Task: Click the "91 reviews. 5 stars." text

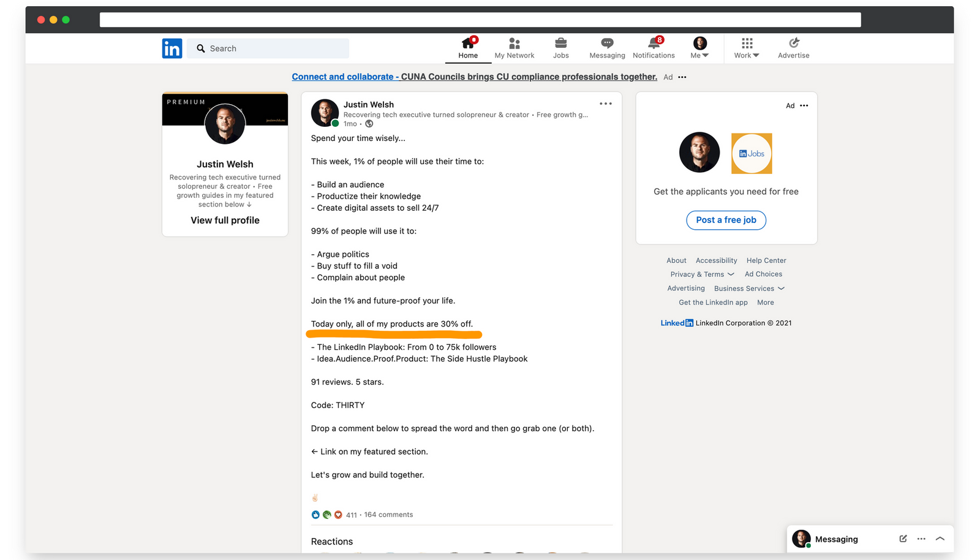Action: (x=347, y=382)
